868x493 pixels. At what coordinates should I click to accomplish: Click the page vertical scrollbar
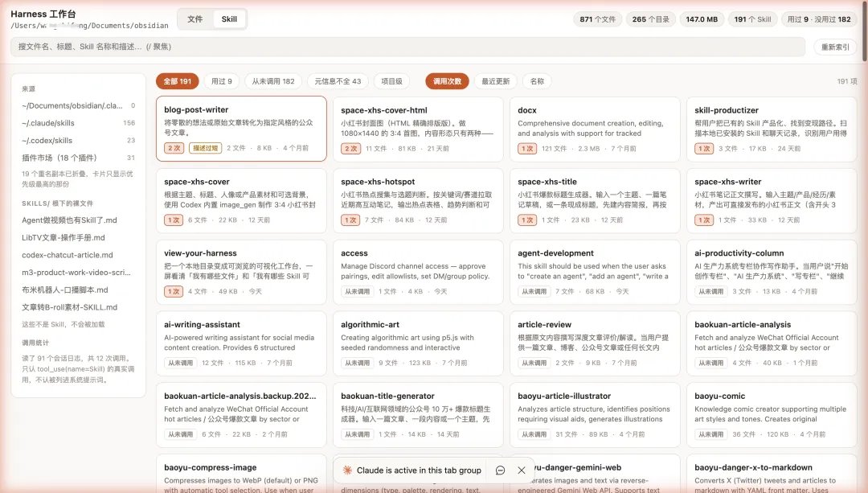865,31
